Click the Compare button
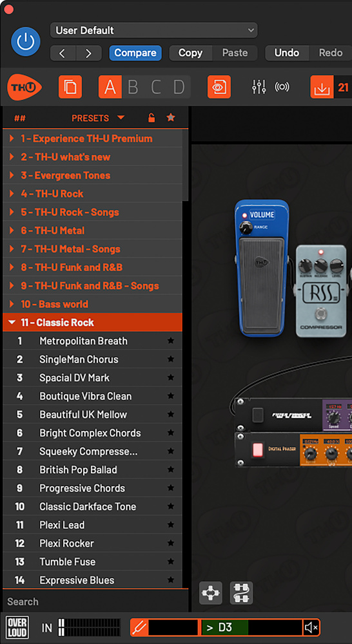This screenshot has width=352, height=644. [x=135, y=53]
